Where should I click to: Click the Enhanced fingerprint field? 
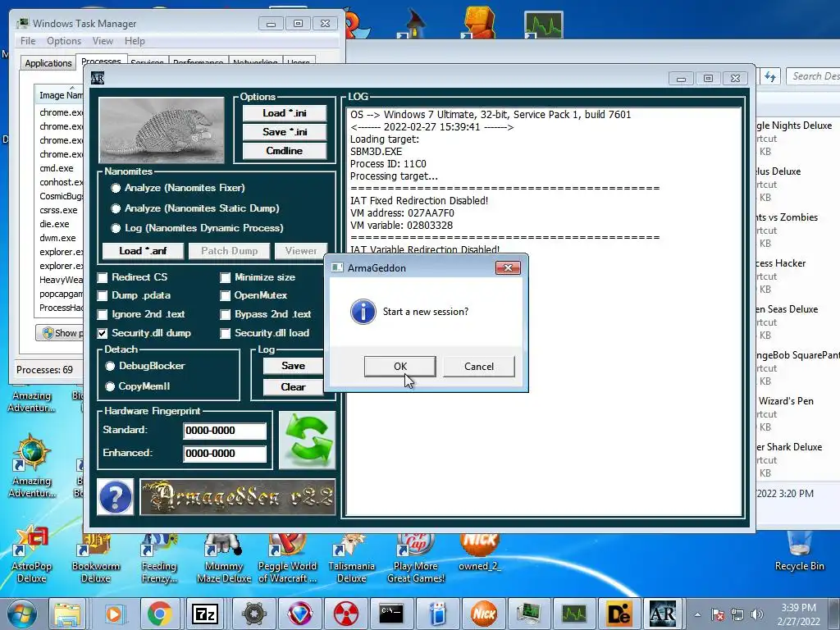225,454
